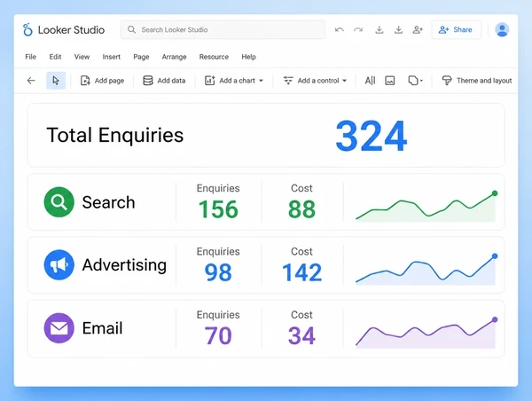Open the Resource menu
Viewport: 532px width, 401px height.
pyautogui.click(x=214, y=57)
